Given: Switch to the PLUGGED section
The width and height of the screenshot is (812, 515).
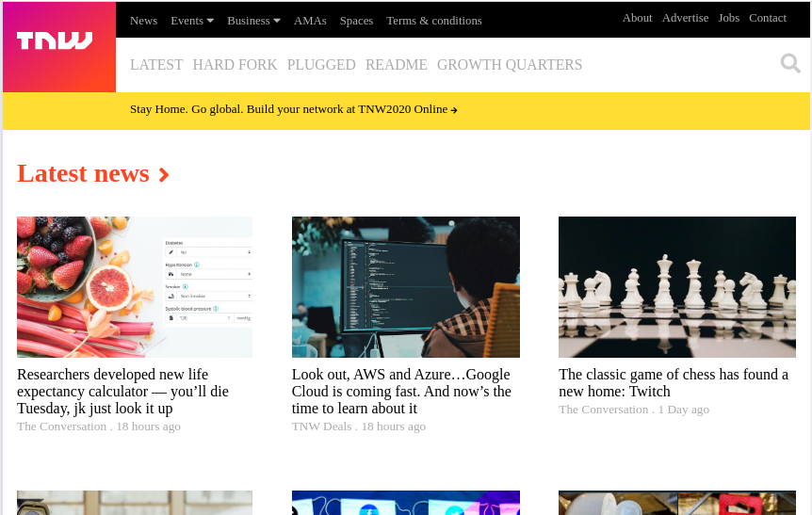Looking at the screenshot, I should tap(321, 65).
